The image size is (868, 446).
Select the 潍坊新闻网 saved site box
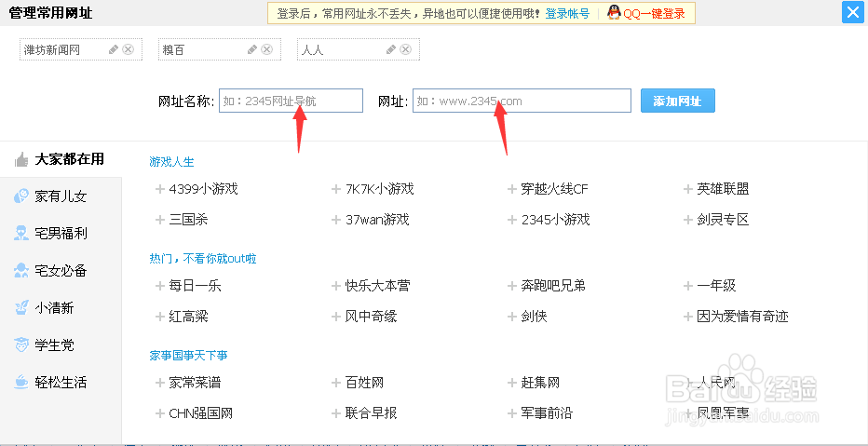coord(81,49)
